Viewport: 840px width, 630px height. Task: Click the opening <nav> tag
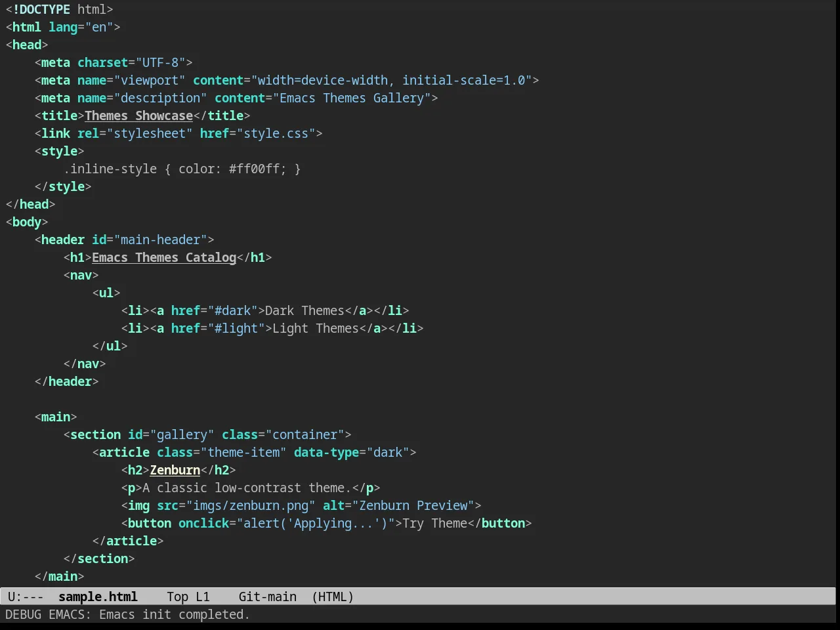pyautogui.click(x=81, y=275)
